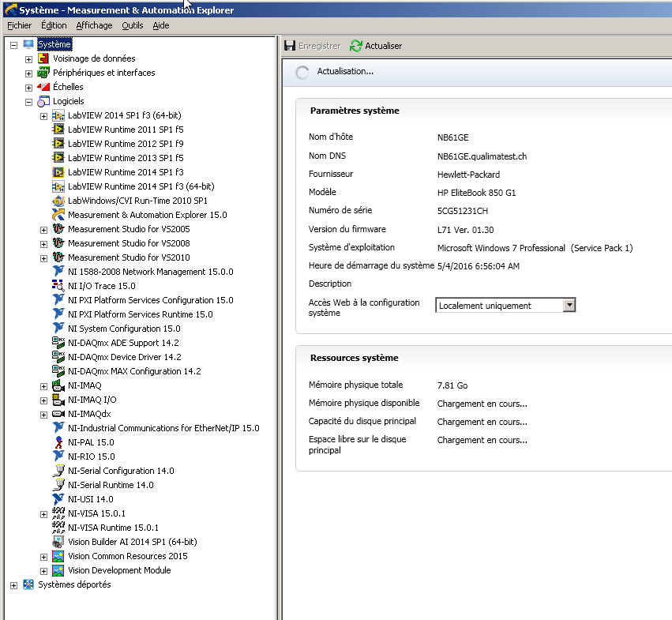Click the Voisinage de données icon
Viewport: 672px width, 620px height.
click(x=43, y=58)
